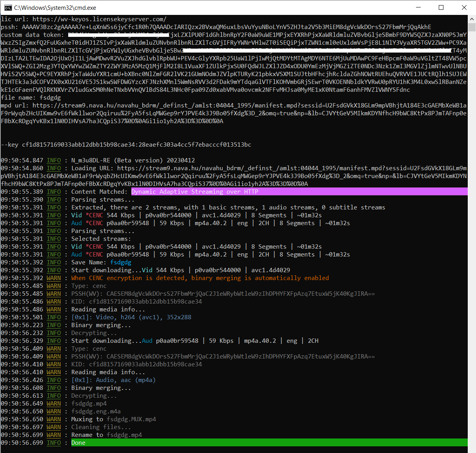Click the fsdgdg.MUX.mp4 muxing output name
476x453 pixels.
pyautogui.click(x=131, y=419)
